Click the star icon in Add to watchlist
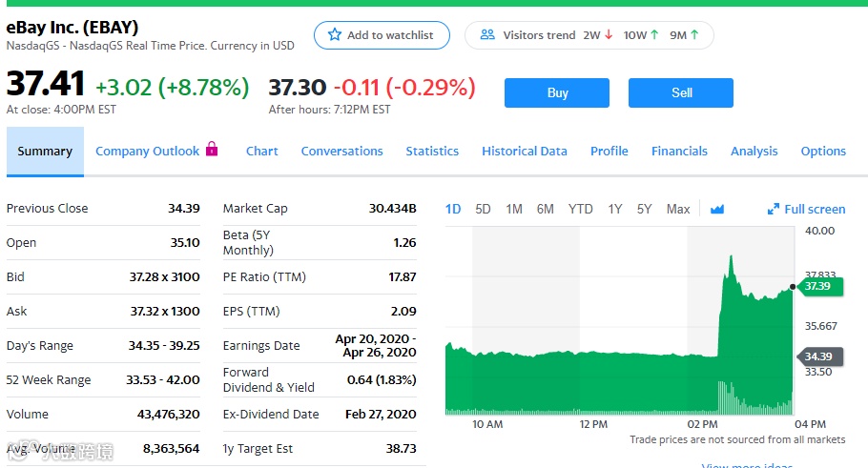 [x=335, y=35]
